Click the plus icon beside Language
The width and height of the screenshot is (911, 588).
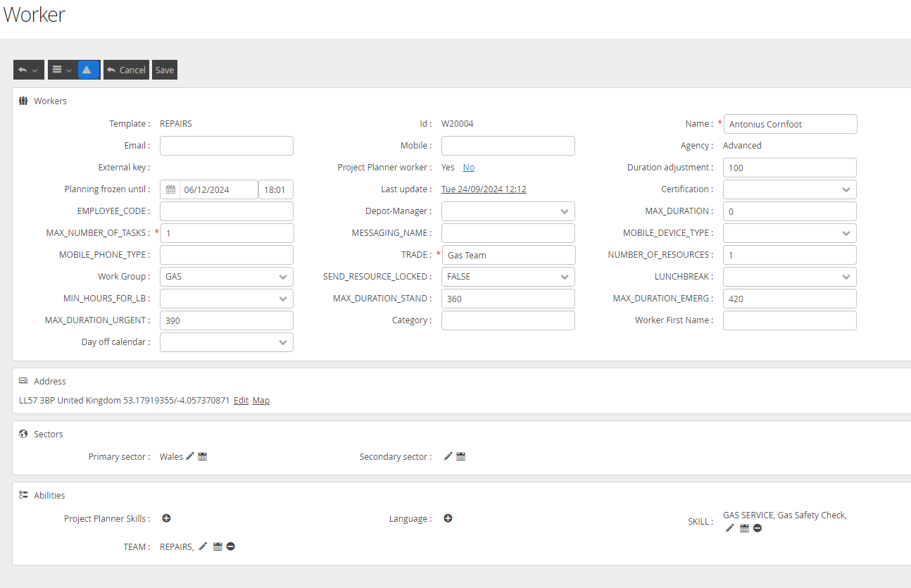[448, 518]
